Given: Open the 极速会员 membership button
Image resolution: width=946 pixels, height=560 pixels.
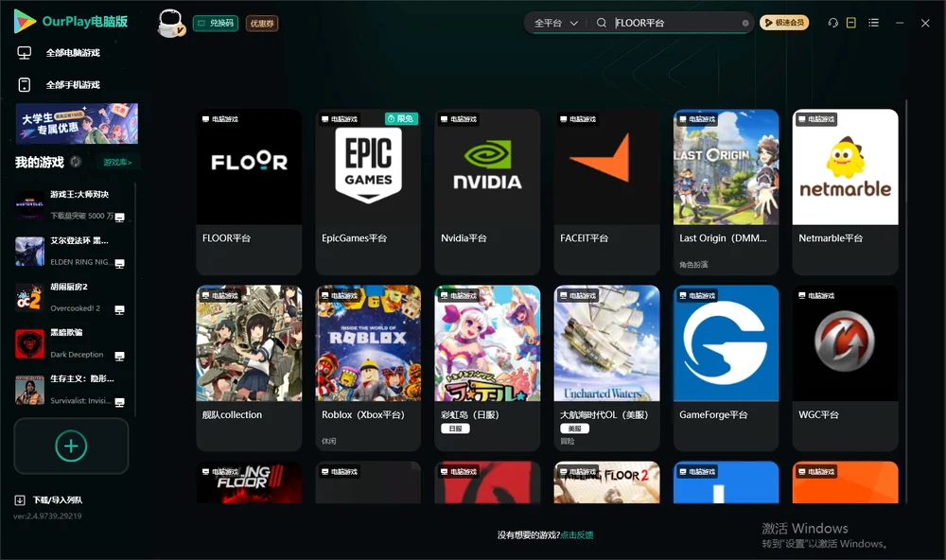Looking at the screenshot, I should (784, 23).
